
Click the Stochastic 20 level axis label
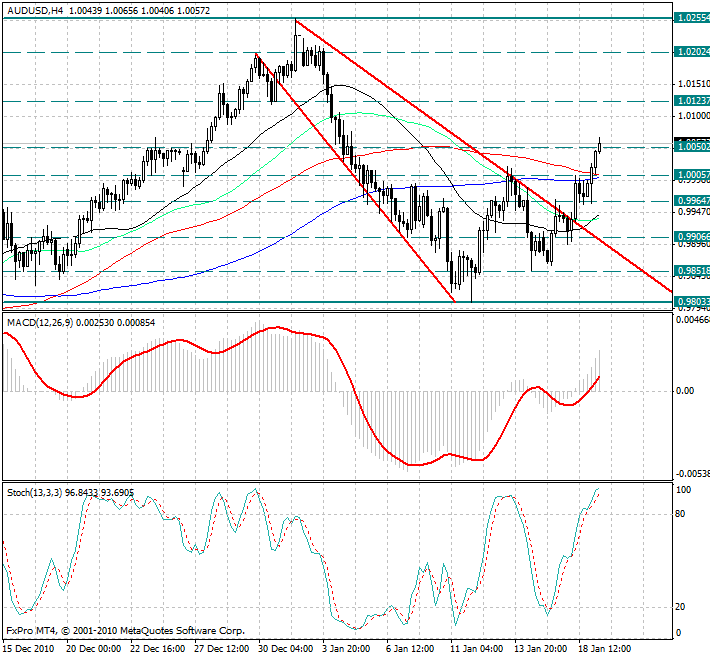click(x=680, y=607)
